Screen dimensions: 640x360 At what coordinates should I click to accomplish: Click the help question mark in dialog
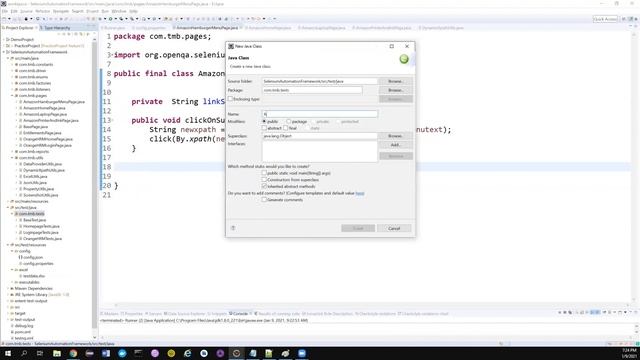pyautogui.click(x=233, y=228)
